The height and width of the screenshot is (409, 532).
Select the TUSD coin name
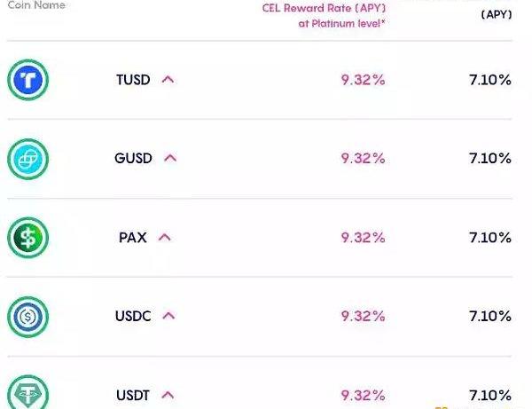[x=133, y=80]
